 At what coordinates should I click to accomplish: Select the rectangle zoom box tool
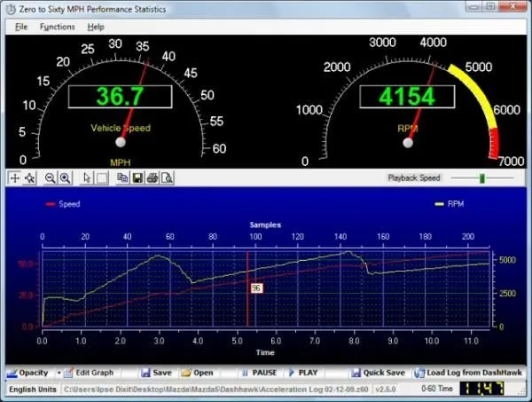pyautogui.click(x=101, y=177)
